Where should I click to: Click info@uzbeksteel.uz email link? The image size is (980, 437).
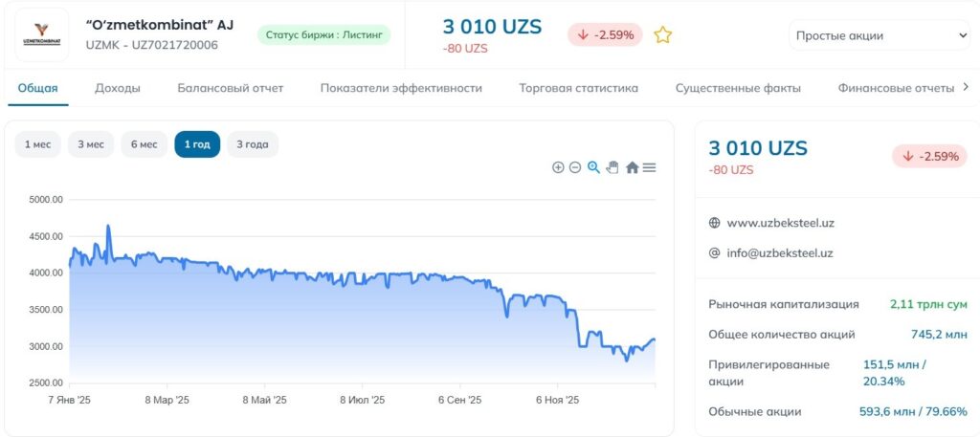780,253
